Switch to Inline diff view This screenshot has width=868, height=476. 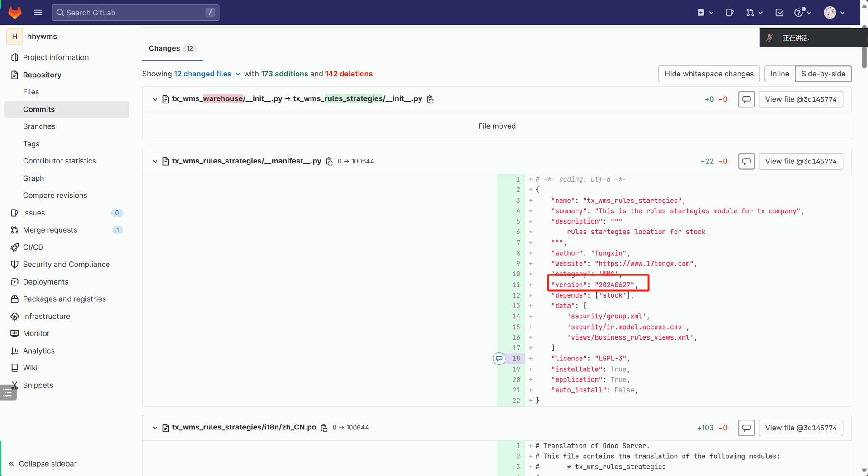(x=780, y=74)
